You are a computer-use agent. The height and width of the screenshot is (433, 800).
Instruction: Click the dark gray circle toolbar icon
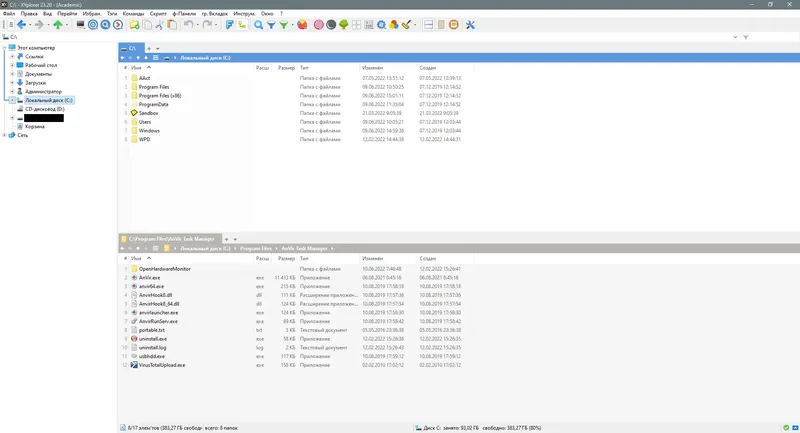pyautogui.click(x=331, y=24)
